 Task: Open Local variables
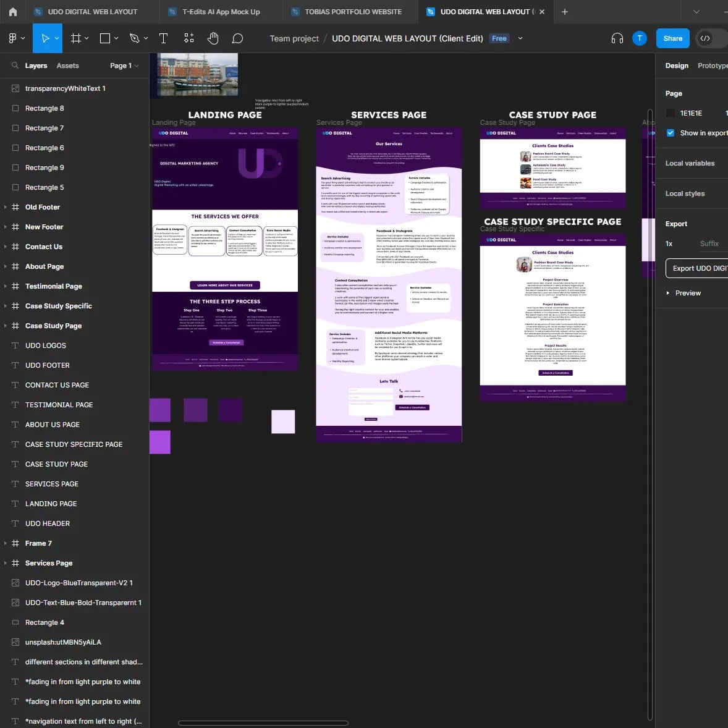pyautogui.click(x=690, y=163)
